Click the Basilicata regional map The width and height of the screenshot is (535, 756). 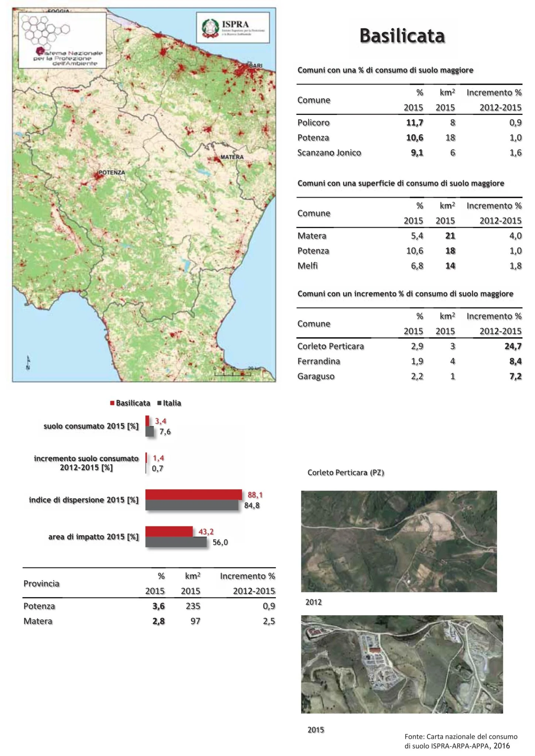pos(144,195)
